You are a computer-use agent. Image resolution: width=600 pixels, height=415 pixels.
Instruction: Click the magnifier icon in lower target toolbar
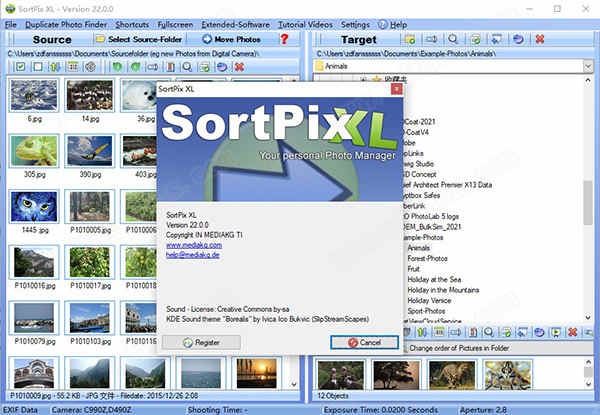[489, 332]
